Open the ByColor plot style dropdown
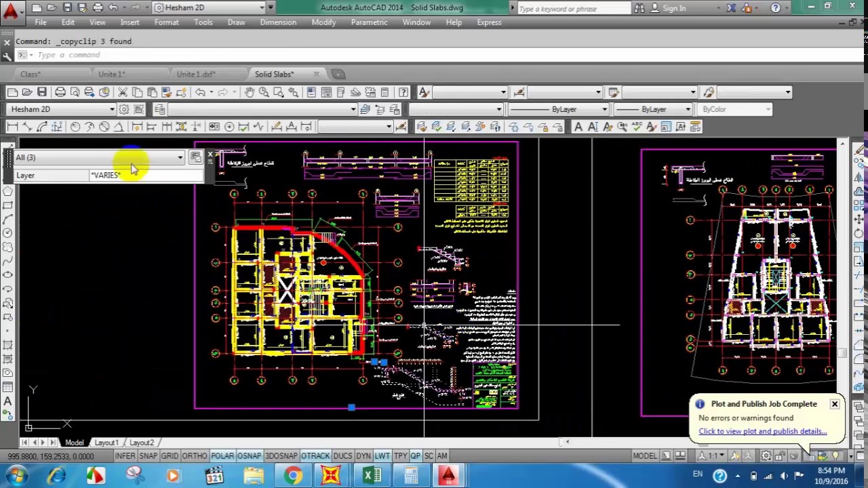The width and height of the screenshot is (868, 488). coord(736,109)
